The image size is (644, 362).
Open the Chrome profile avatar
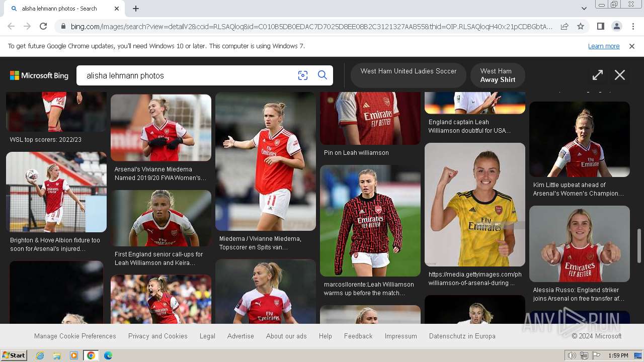pos(616,26)
